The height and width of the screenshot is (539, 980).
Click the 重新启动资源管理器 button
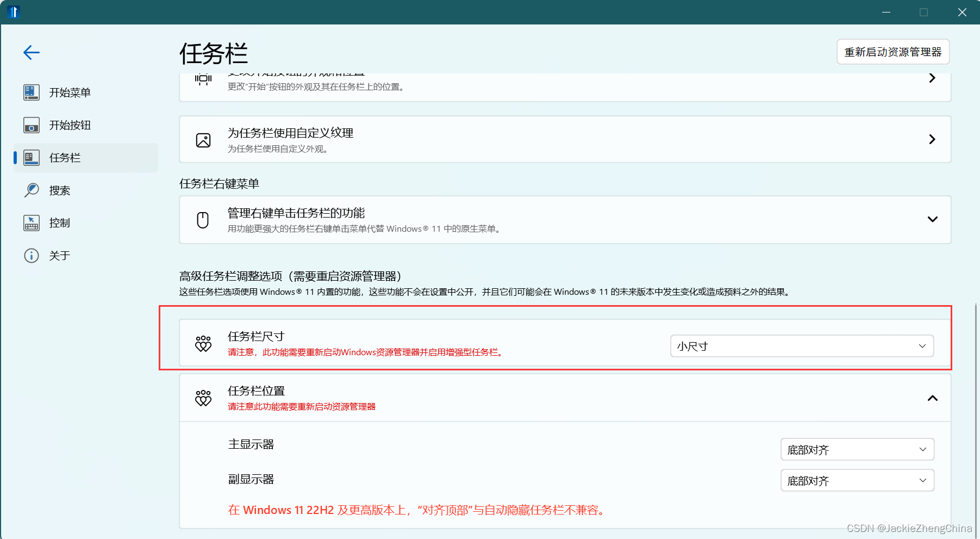[892, 52]
